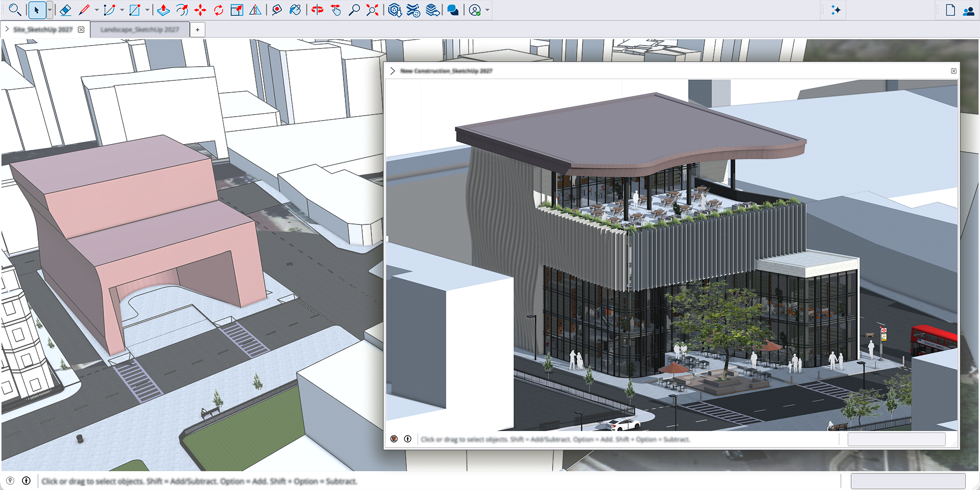Open the 3D Warehouse icon
Image resolution: width=980 pixels, height=490 pixels.
point(394,10)
